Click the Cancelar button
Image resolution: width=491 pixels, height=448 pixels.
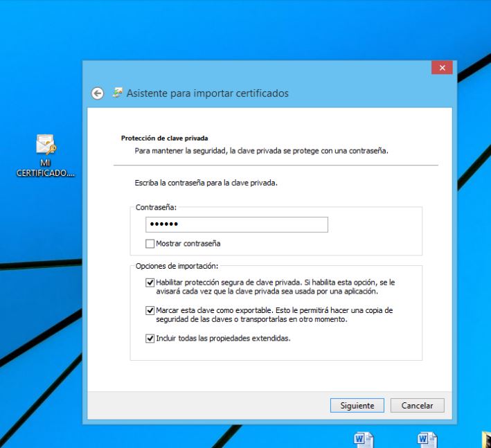417,406
